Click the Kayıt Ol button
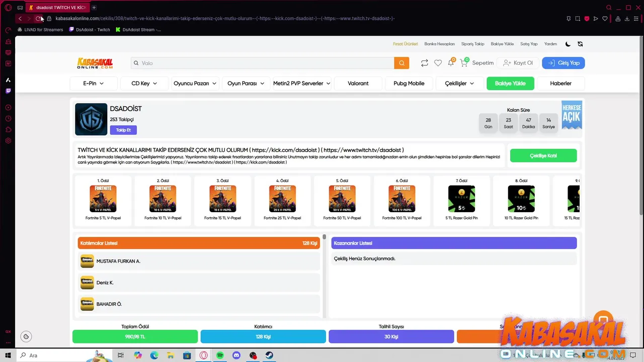This screenshot has width=644, height=362. (518, 63)
